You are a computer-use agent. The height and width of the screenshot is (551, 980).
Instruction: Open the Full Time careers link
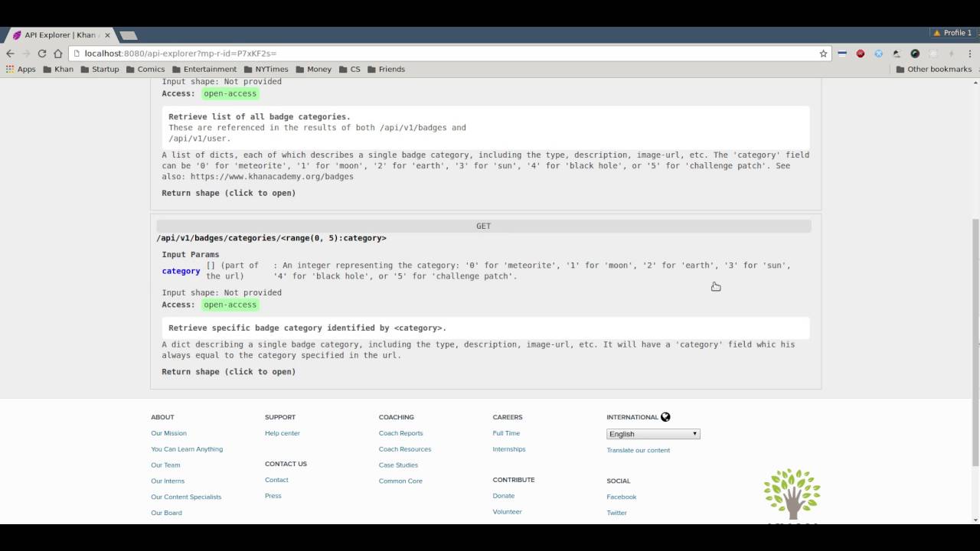[x=506, y=433]
